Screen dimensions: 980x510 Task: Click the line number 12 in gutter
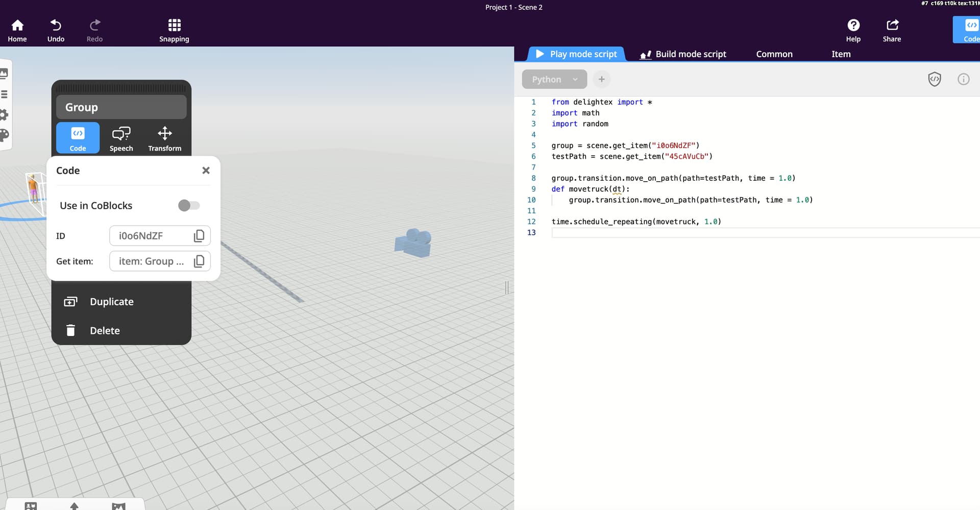[531, 222]
